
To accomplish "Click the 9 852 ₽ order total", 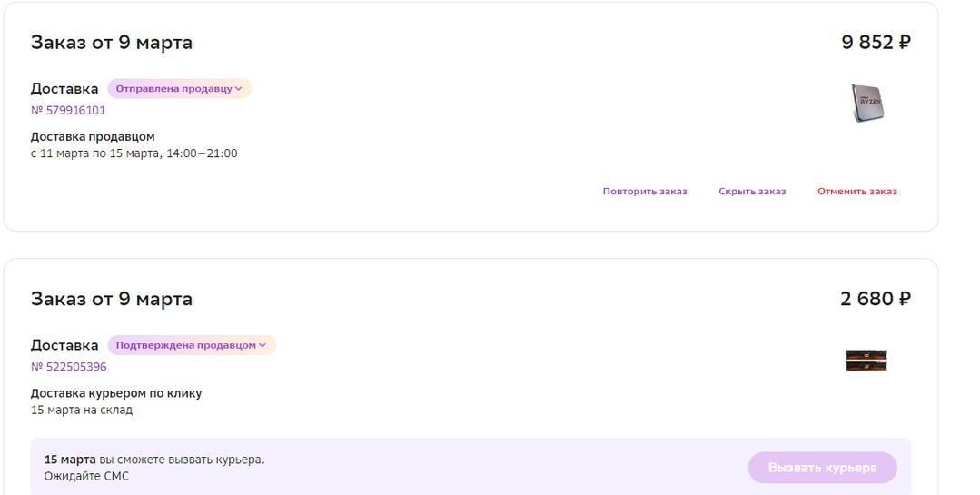I will [876, 42].
